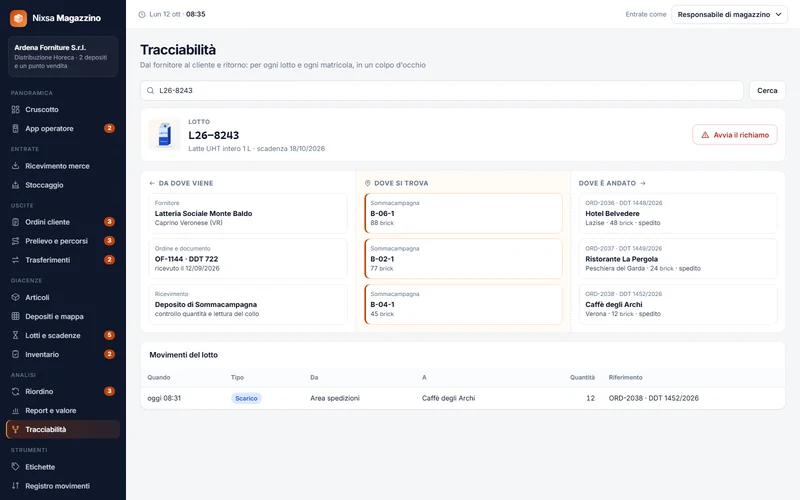Open Ristorante La Pergola shipment card
Screen dimensions: 800x500
(678, 259)
